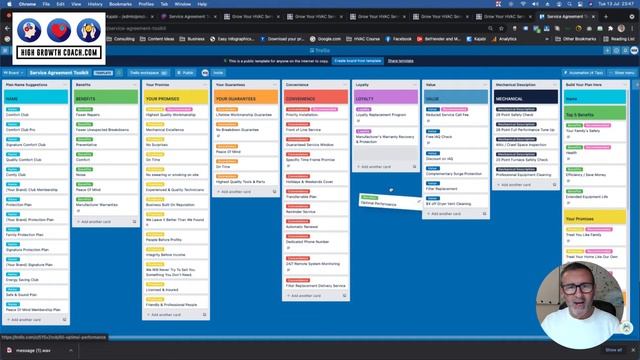The image size is (640, 360).
Task: Click board member avatar beside Invite
Action: click(x=205, y=73)
